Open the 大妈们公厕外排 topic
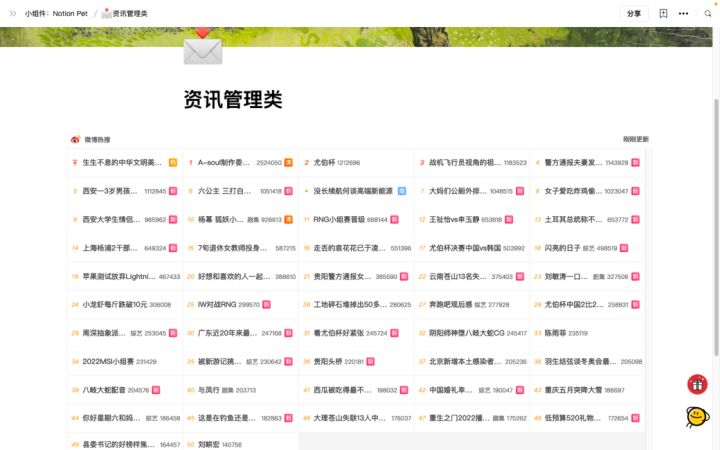 tap(457, 191)
